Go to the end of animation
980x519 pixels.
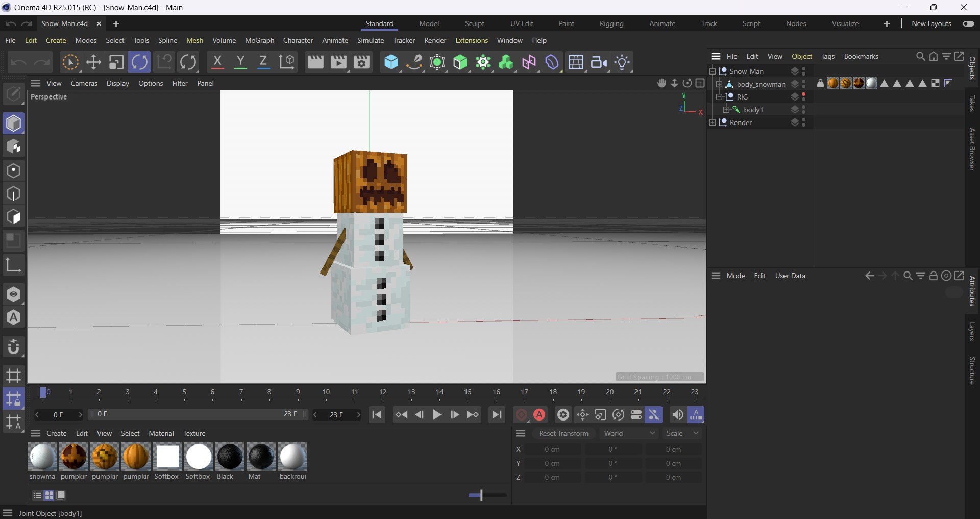tap(497, 415)
